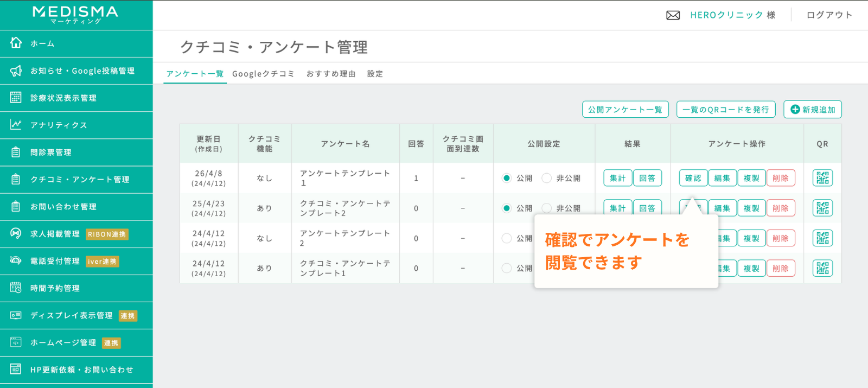Click 連携 badge beside ホームページ管理
Screen dimensions: 868x388
click(x=111, y=343)
